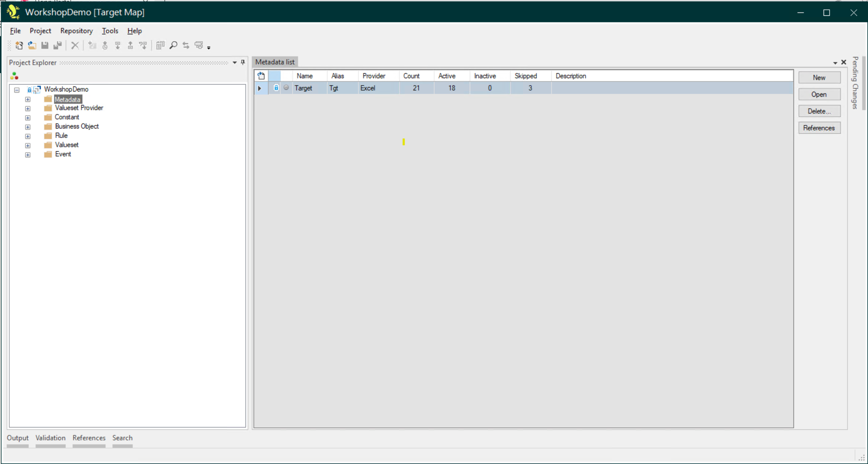
Task: Click the red X delete toolbar icon
Action: pyautogui.click(x=75, y=45)
